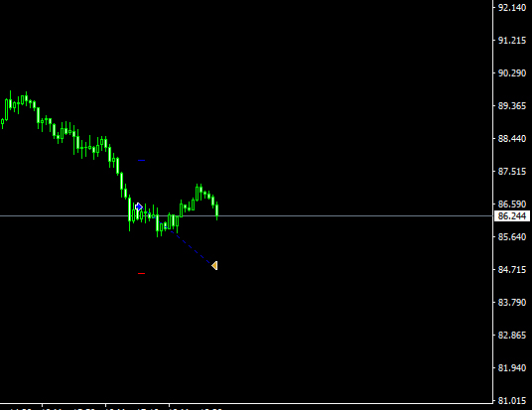
Task: Click the 84.715 price axis label
Action: tap(512, 270)
